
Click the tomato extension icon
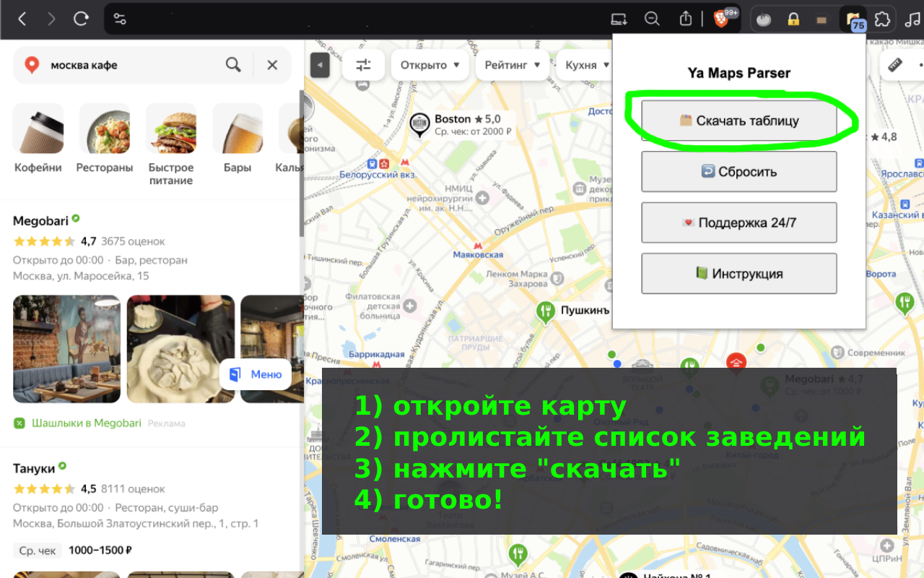pyautogui.click(x=764, y=20)
